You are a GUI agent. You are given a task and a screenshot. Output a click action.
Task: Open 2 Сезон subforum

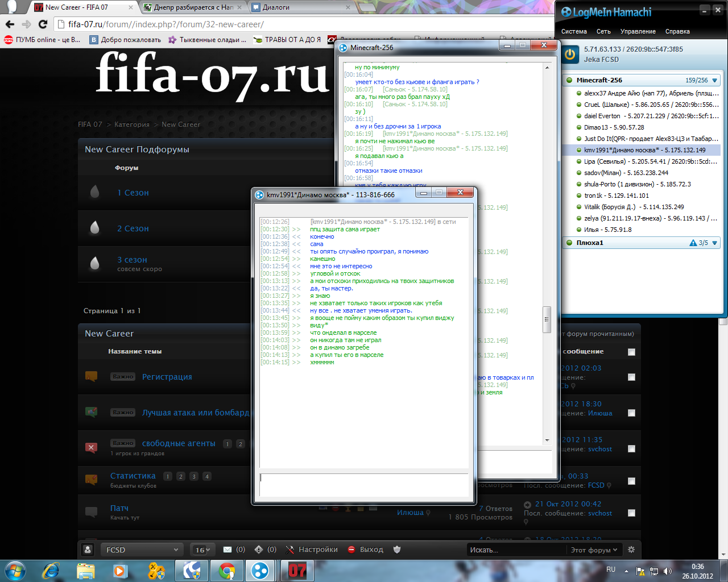click(x=133, y=228)
